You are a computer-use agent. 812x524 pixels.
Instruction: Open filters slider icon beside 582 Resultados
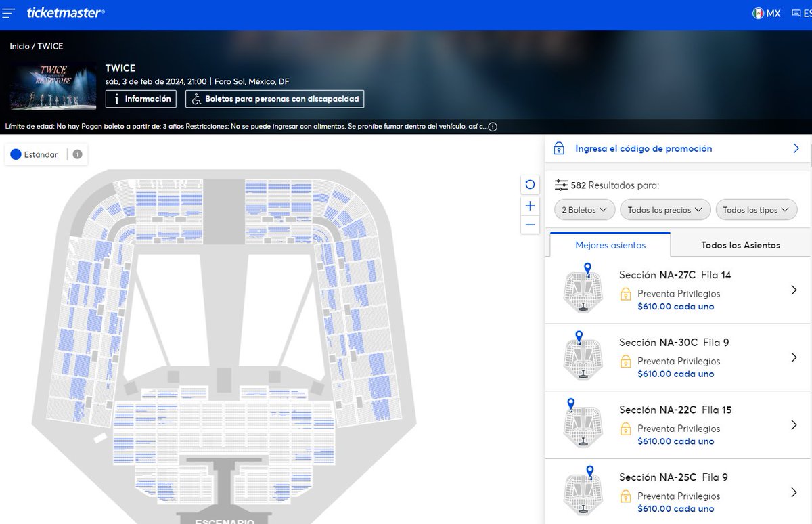click(x=561, y=185)
